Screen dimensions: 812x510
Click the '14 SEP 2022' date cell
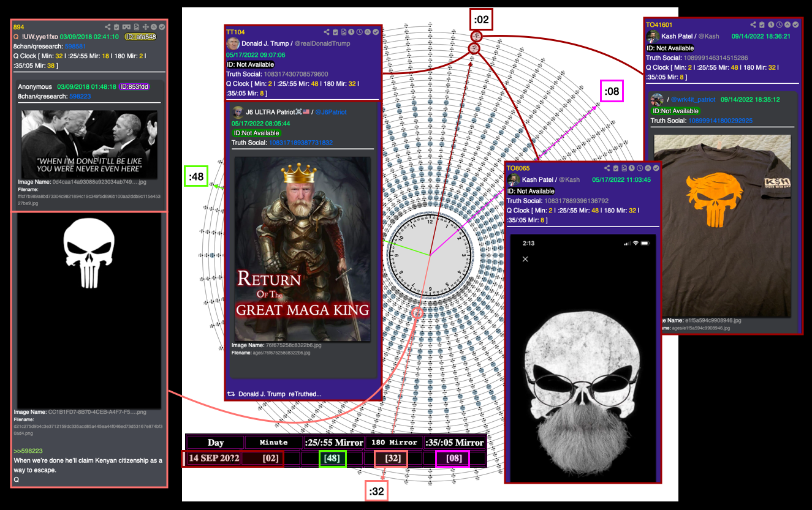click(x=213, y=459)
